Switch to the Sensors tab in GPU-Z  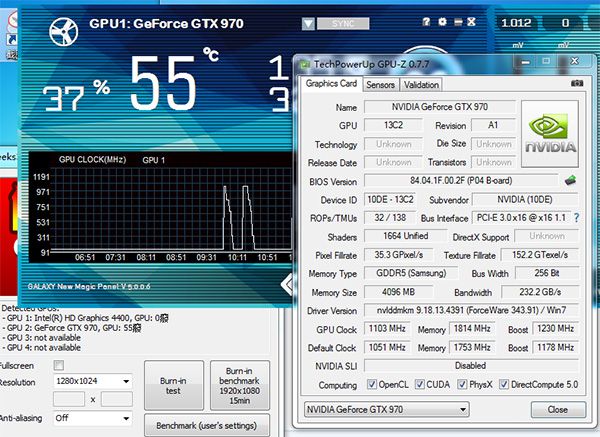click(380, 85)
